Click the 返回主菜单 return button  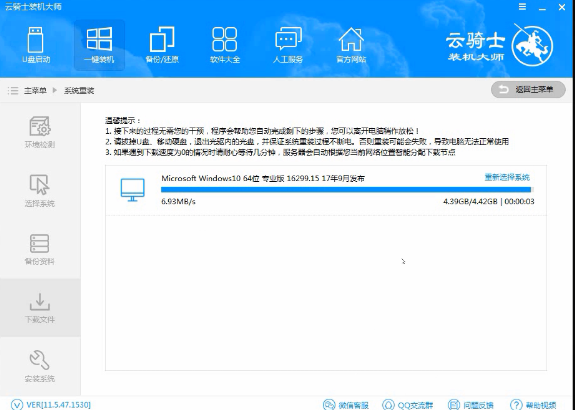pyautogui.click(x=528, y=89)
